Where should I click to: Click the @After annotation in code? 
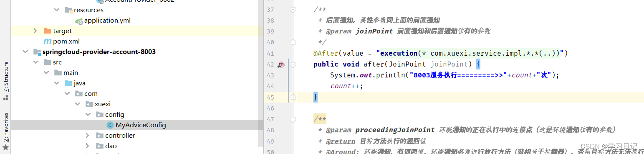(326, 53)
